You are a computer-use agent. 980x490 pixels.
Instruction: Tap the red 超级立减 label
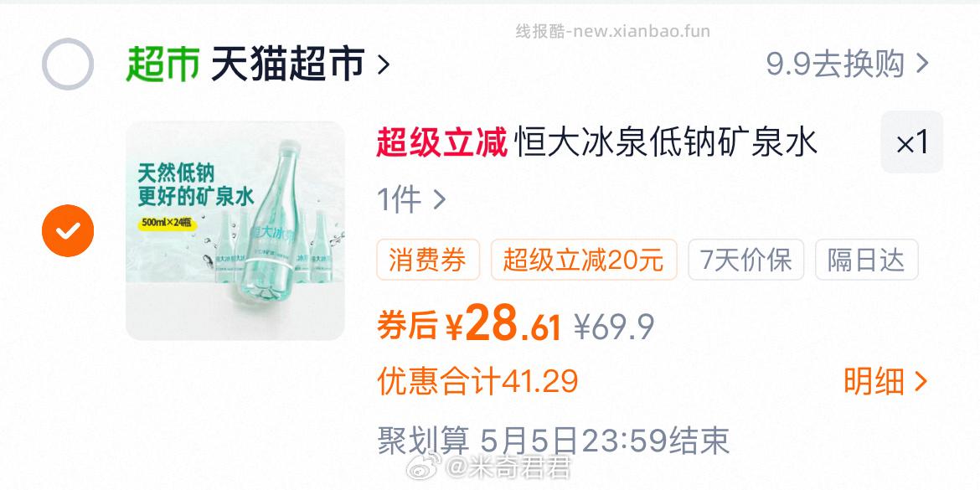point(442,142)
